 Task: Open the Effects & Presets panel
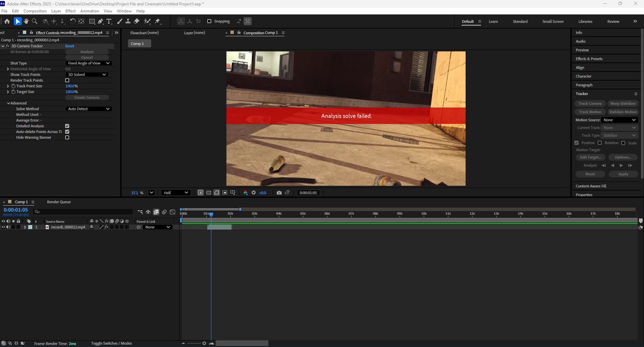(x=589, y=58)
